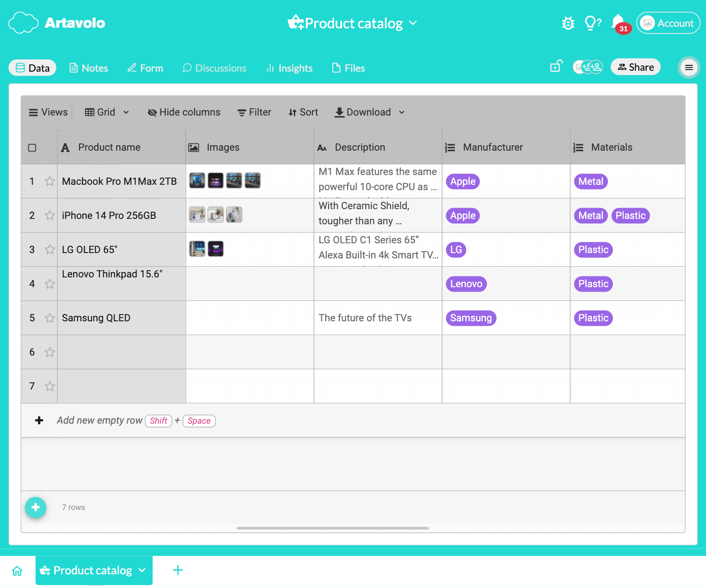Viewport: 706px width, 588px height.
Task: Click the Product name column A icon
Action: (x=65, y=148)
